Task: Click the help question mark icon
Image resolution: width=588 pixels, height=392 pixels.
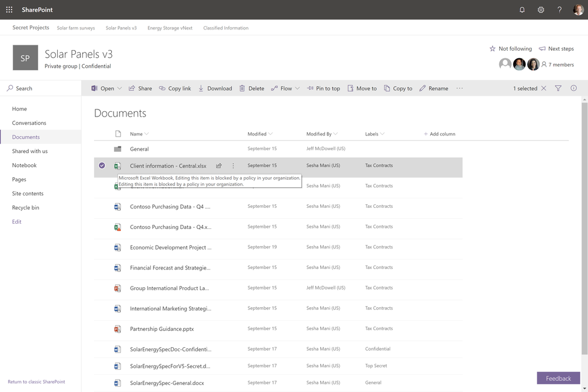Action: (x=559, y=9)
